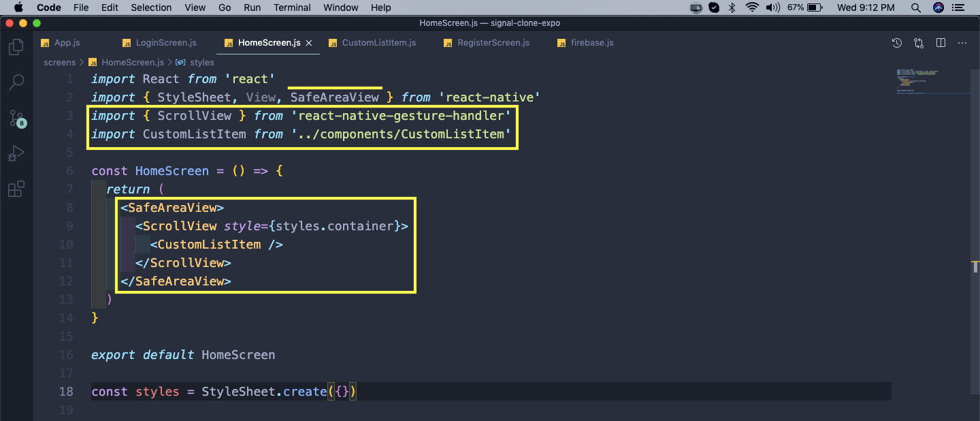The width and height of the screenshot is (980, 421).
Task: Open the editor More Actions ellipsis
Action: 962,43
